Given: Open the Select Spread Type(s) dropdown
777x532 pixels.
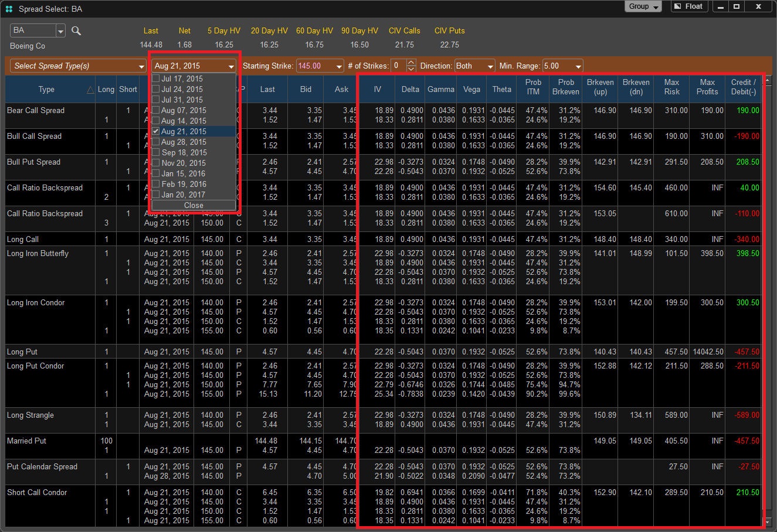Looking at the screenshot, I should tap(78, 66).
